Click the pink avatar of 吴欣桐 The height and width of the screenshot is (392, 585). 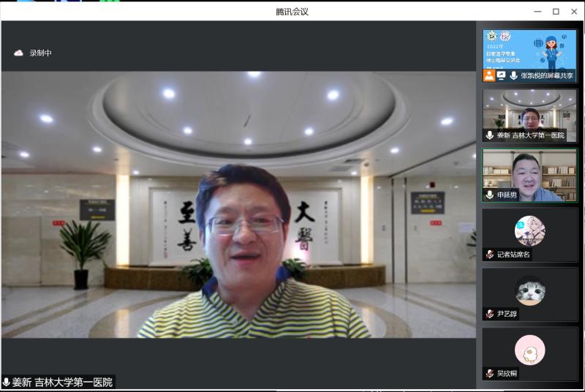(x=529, y=350)
